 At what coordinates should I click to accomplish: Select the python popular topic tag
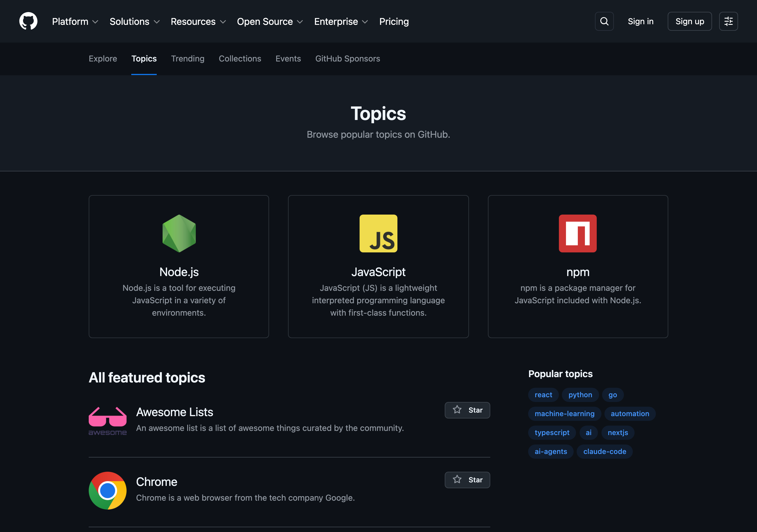580,395
